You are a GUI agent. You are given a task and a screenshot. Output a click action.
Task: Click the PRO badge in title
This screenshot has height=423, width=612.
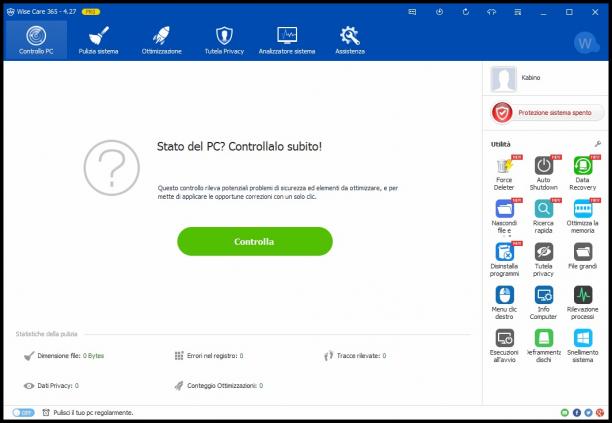click(91, 12)
